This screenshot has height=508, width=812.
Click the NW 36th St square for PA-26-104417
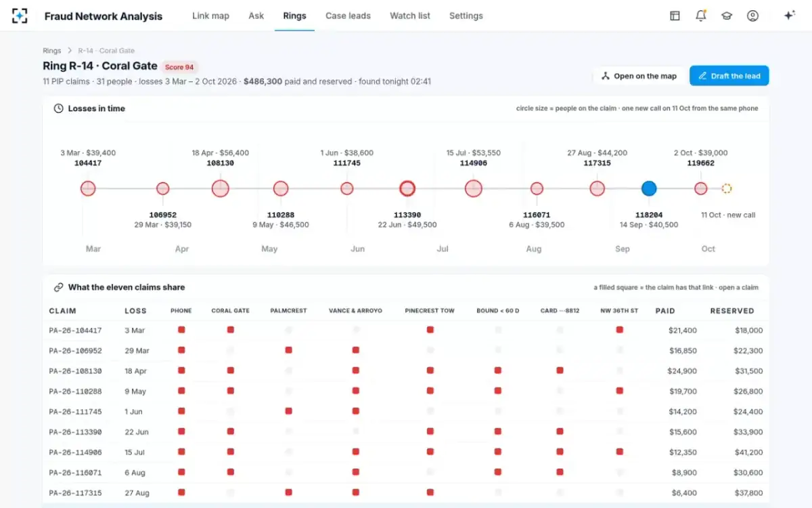click(x=619, y=330)
